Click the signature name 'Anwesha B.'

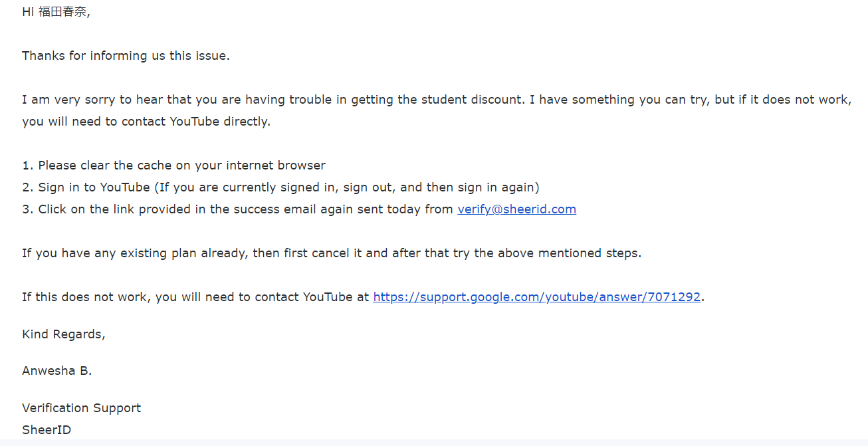click(57, 371)
